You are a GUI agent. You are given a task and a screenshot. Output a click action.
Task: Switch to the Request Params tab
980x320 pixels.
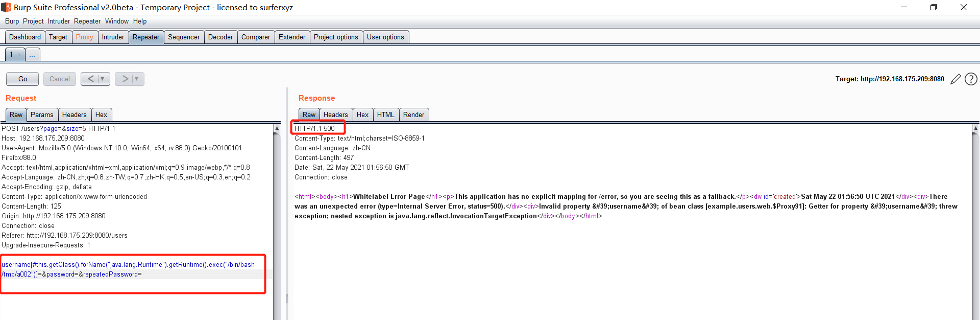tap(42, 115)
